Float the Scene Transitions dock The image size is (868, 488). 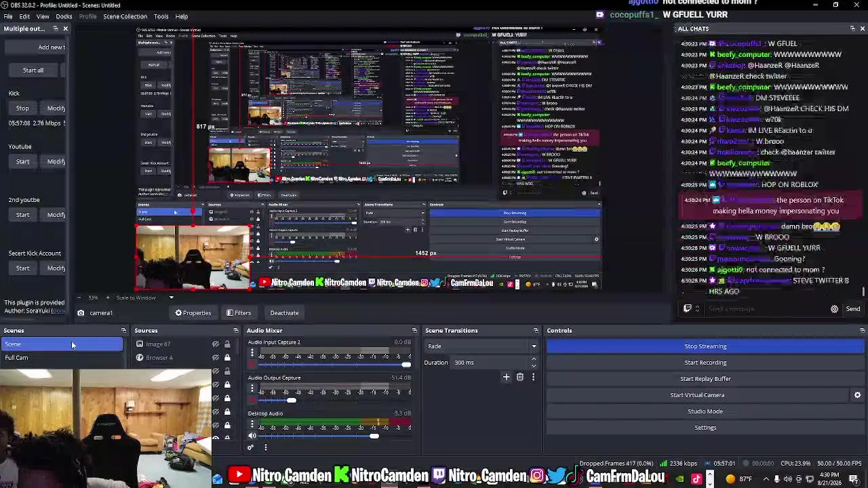click(x=536, y=331)
